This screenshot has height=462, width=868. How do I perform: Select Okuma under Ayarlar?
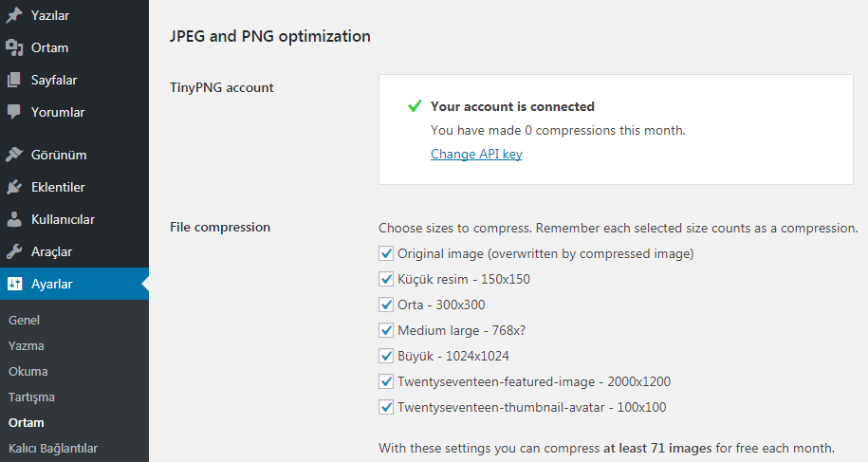click(x=28, y=371)
